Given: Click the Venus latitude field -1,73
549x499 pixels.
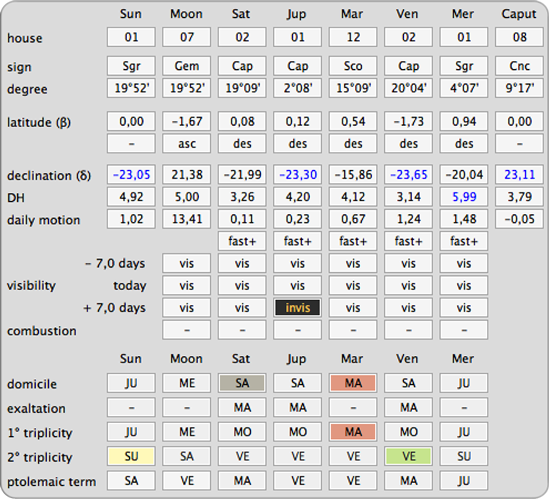Looking at the screenshot, I should 409,122.
